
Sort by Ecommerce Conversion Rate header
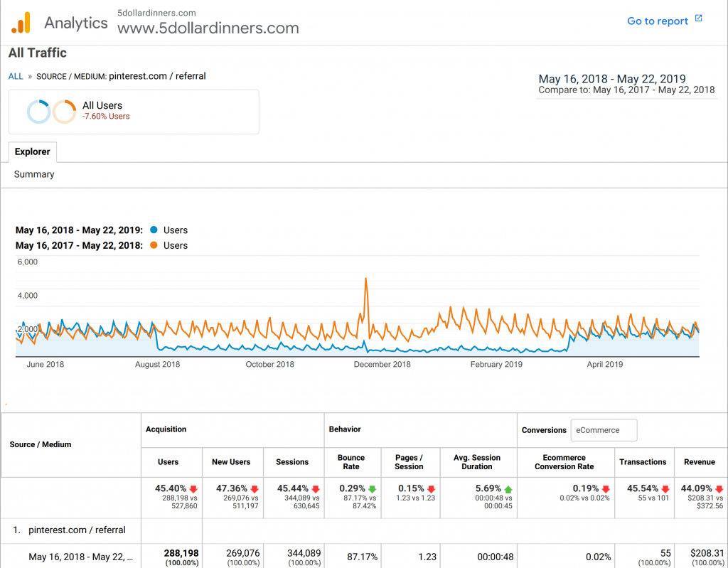(x=564, y=462)
